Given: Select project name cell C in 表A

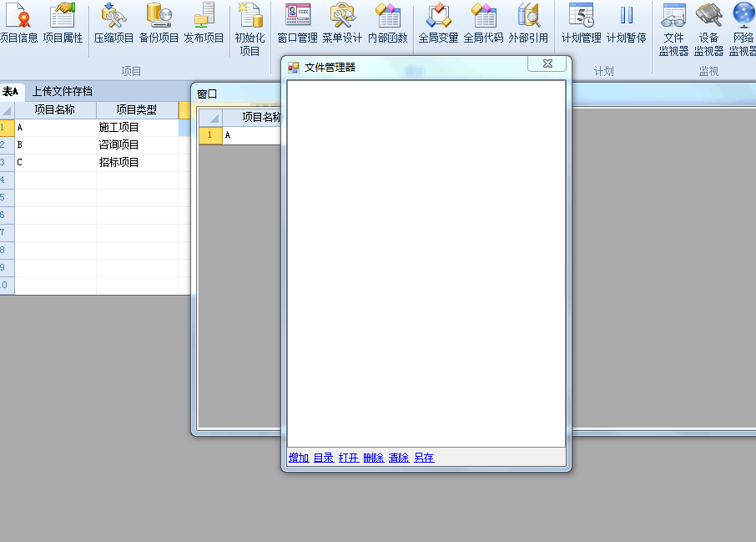Looking at the screenshot, I should 55,162.
